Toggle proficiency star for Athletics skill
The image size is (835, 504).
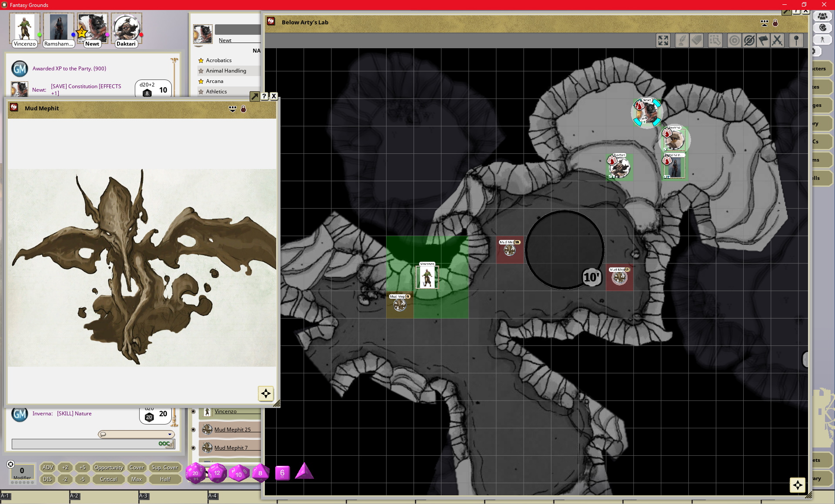201,92
